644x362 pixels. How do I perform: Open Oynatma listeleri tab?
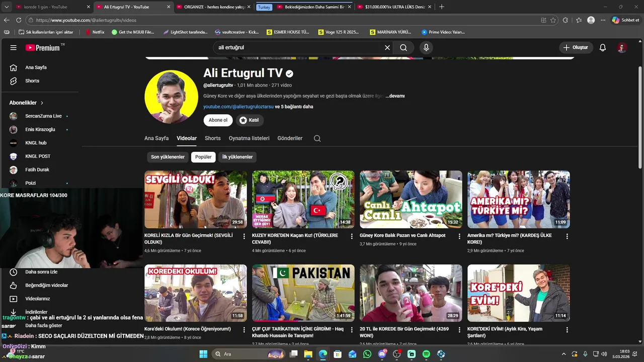click(249, 138)
